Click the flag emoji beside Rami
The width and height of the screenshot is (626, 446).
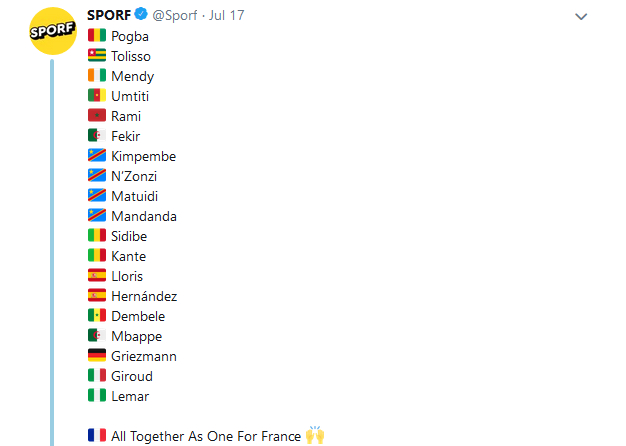(97, 116)
